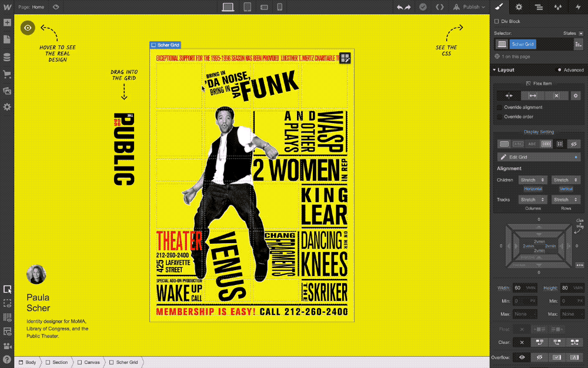Toggle the select element tool
The height and width of the screenshot is (368, 588).
pyautogui.click(x=7, y=289)
